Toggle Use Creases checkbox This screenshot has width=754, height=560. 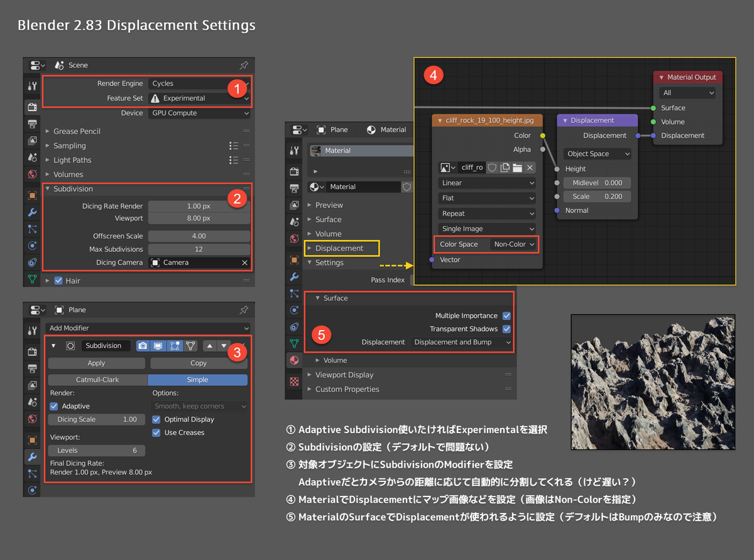pos(156,432)
